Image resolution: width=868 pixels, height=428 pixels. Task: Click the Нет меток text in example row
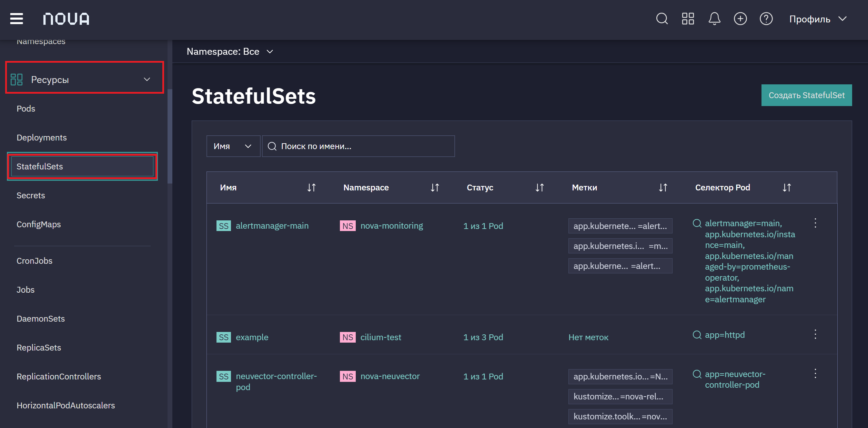click(588, 337)
